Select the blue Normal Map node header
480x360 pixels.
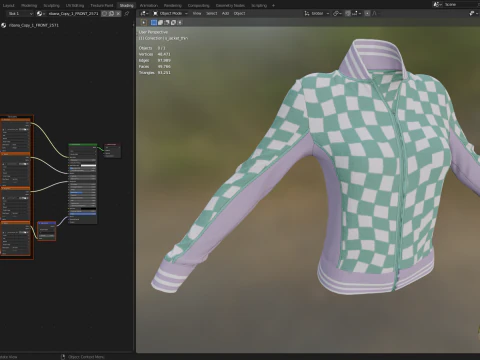[x=47, y=223]
